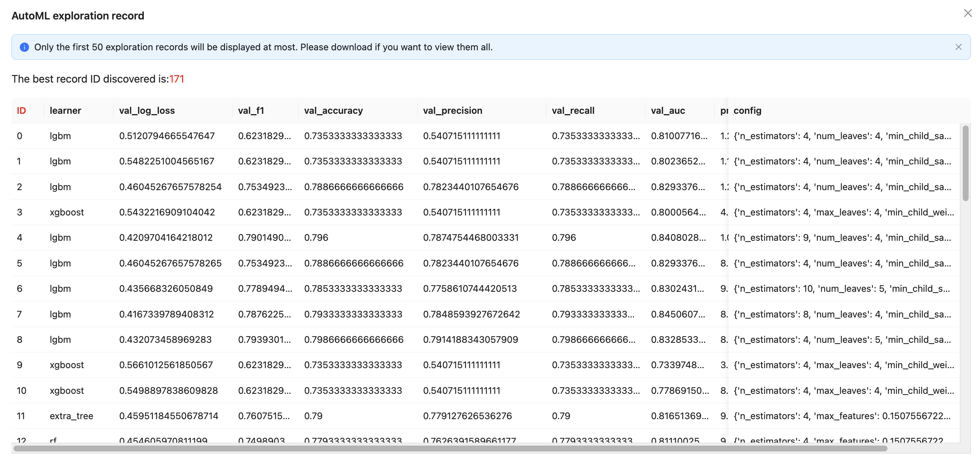
Task: Click the ID column header
Action: (x=21, y=111)
